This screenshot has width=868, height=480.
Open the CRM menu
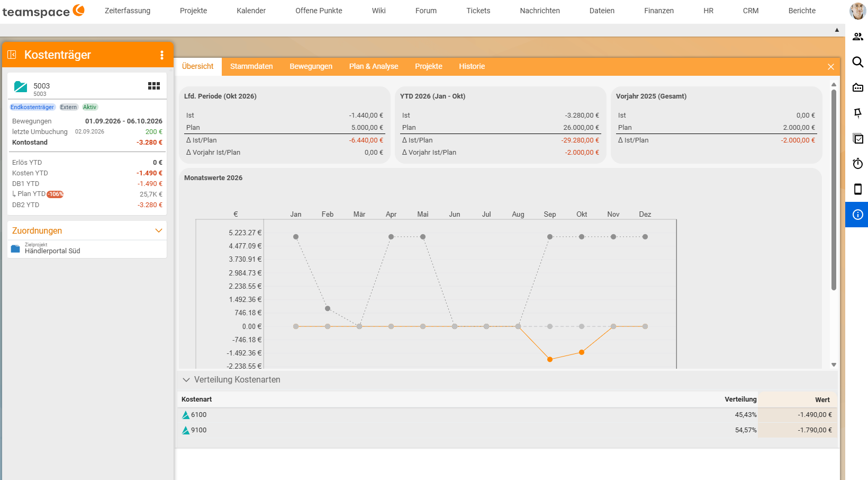751,11
